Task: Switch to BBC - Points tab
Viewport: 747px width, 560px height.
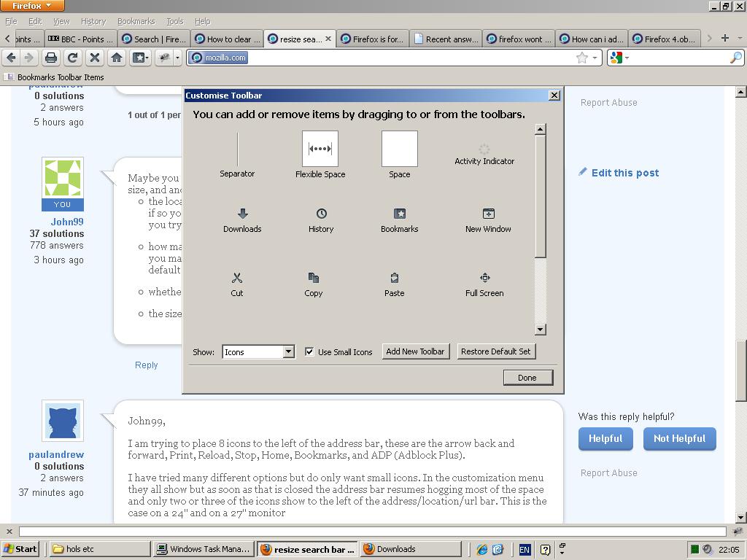Action: 81,39
